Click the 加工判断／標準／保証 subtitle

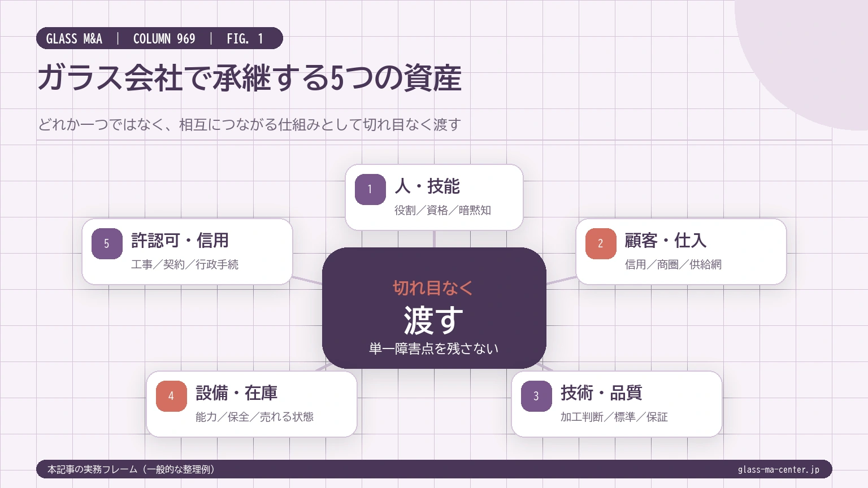[x=614, y=417]
